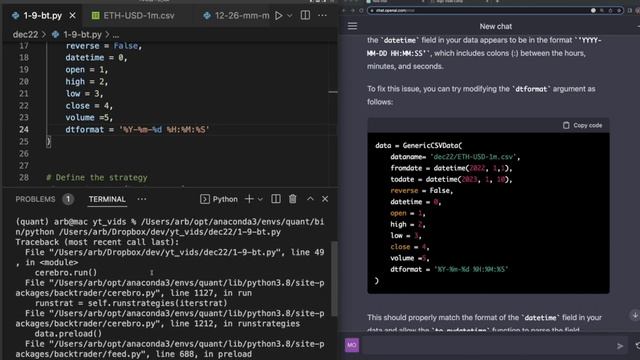Click the editor vertical scrollbar marker

pyautogui.click(x=333, y=92)
